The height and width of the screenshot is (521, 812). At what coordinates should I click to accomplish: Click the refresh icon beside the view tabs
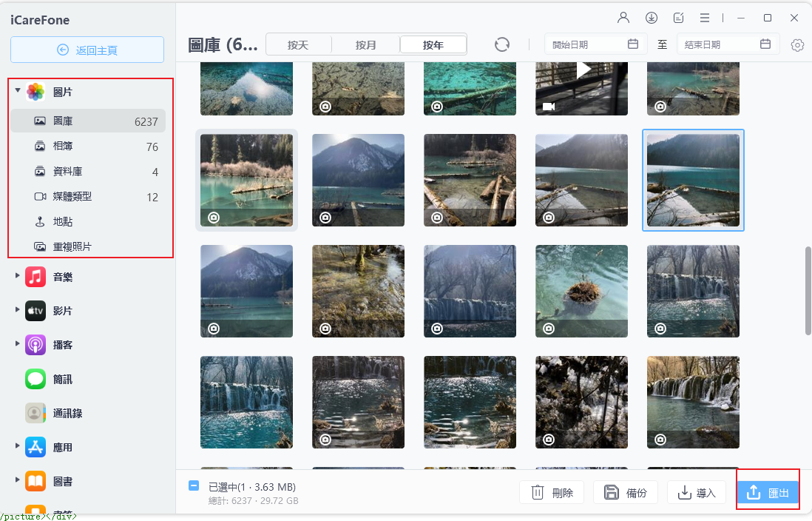point(502,44)
